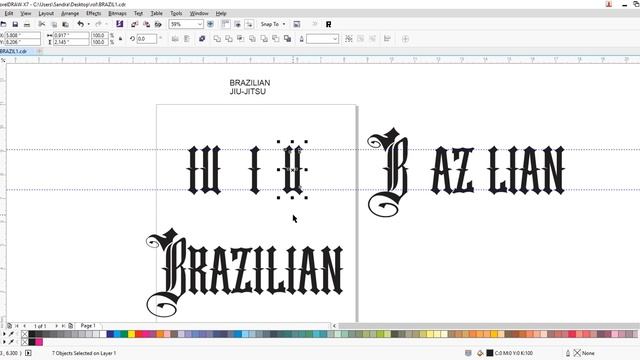The width and height of the screenshot is (640, 360).
Task: Click the object width field 0.917
Action: coord(71,36)
